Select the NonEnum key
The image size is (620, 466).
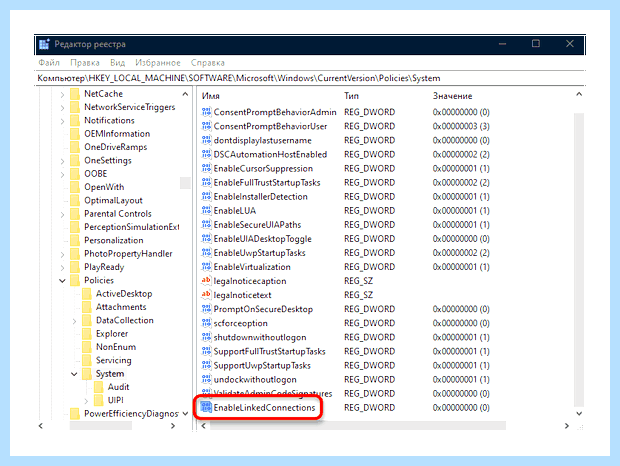coord(116,347)
